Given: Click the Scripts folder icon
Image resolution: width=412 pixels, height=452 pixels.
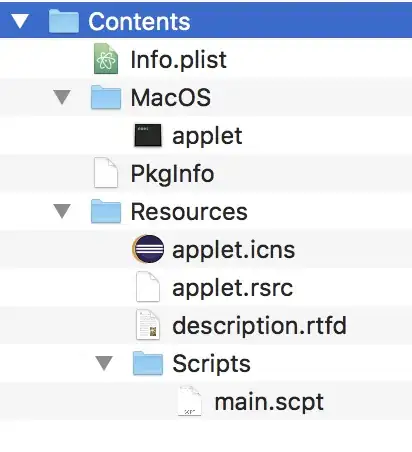Looking at the screenshot, I should (148, 363).
